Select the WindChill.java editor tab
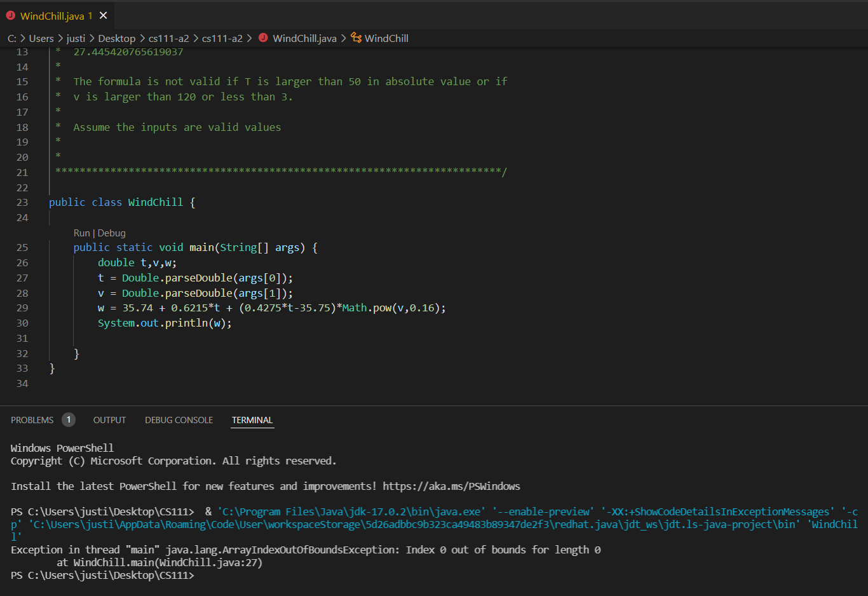The height and width of the screenshot is (596, 868). click(58, 15)
